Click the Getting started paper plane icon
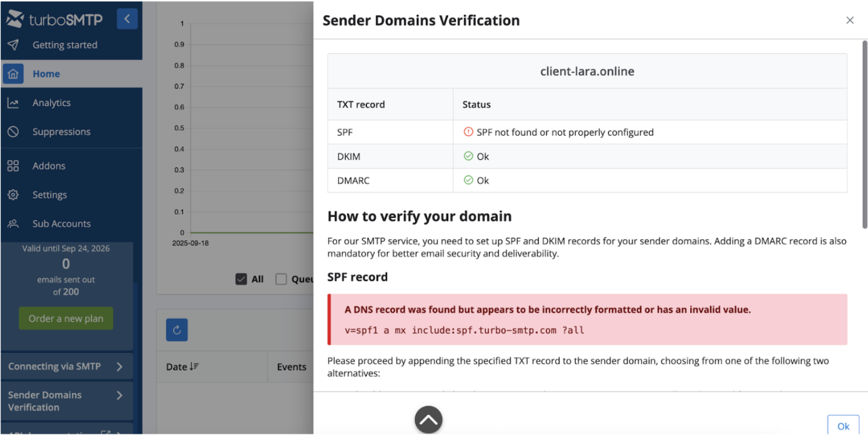This screenshot has height=436, width=868. [13, 45]
